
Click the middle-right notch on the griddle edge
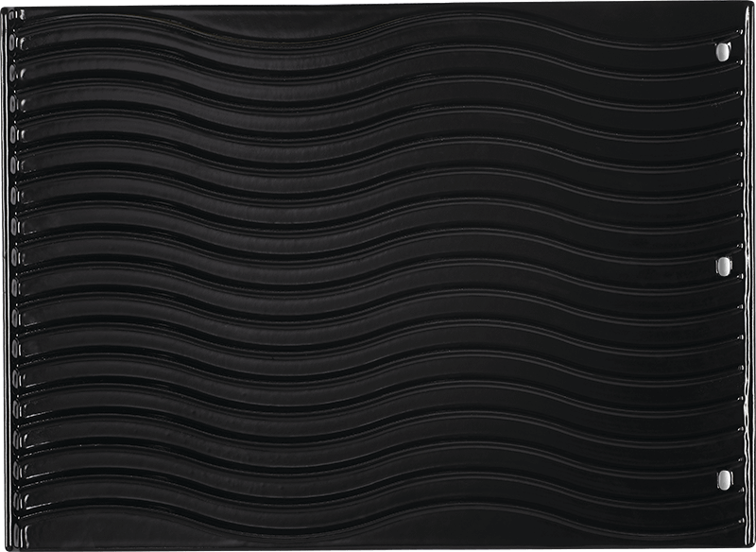coord(726,261)
